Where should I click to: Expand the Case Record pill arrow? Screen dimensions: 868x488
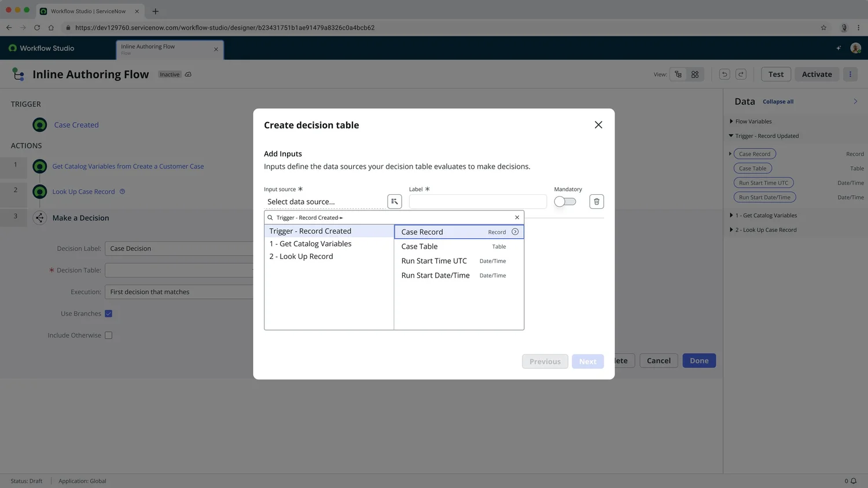[730, 154]
